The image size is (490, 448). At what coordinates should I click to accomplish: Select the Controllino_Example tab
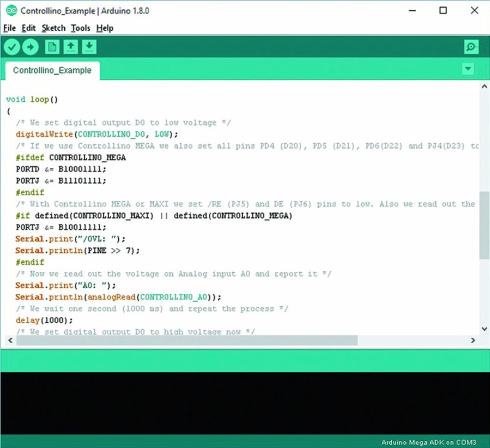click(x=52, y=70)
